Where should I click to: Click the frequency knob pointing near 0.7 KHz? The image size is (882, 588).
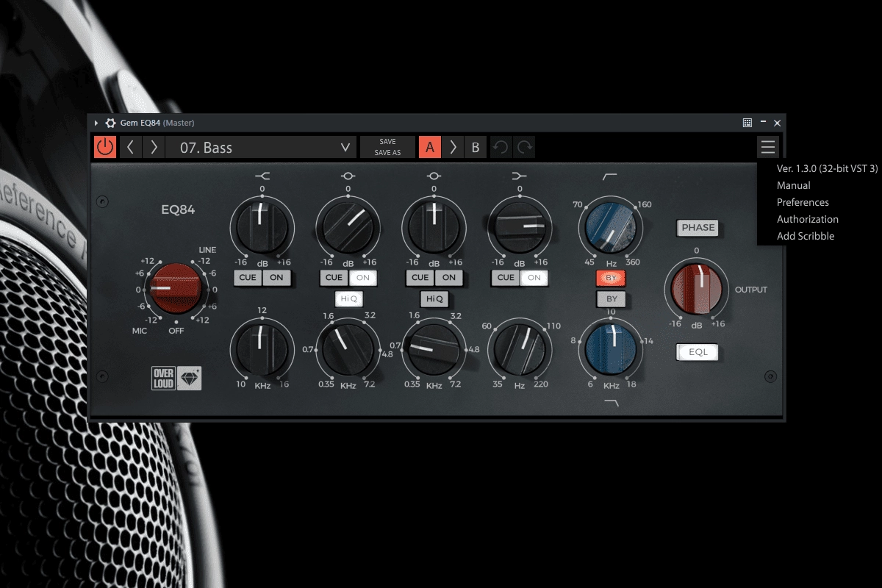point(434,351)
